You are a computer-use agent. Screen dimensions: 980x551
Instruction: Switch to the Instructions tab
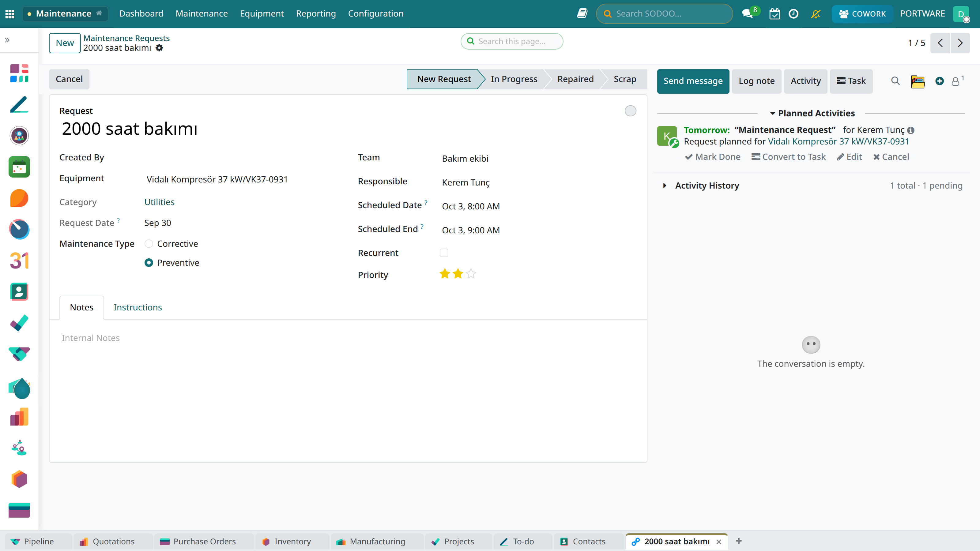tap(138, 307)
